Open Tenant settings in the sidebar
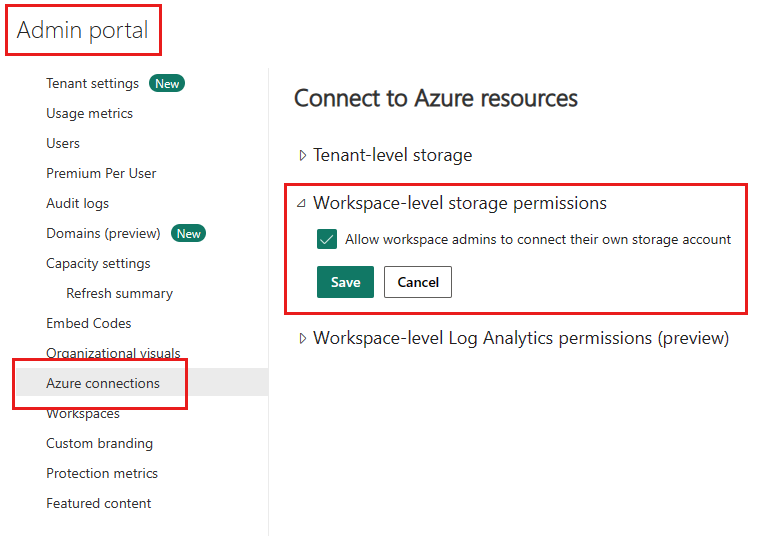The height and width of the screenshot is (536, 775). coord(92,83)
